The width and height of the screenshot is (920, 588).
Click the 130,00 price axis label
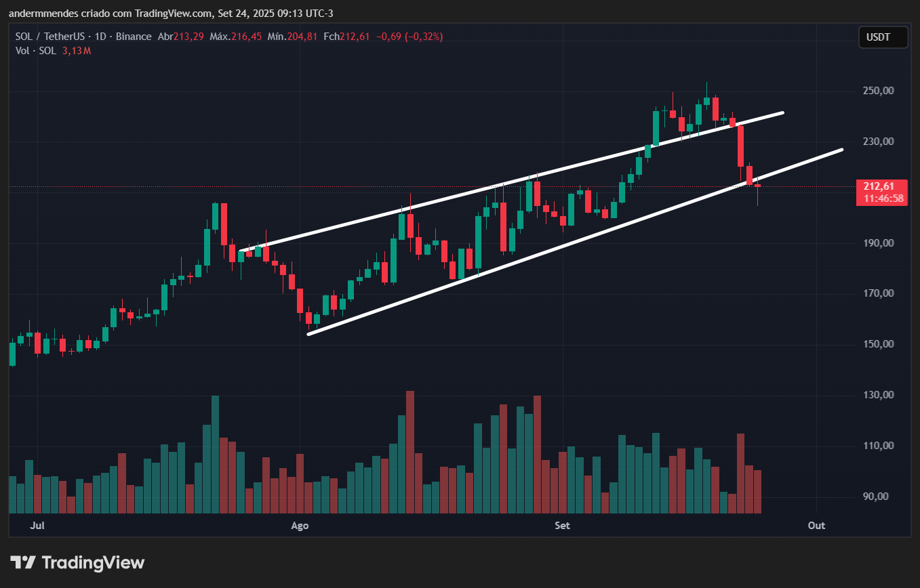(879, 395)
